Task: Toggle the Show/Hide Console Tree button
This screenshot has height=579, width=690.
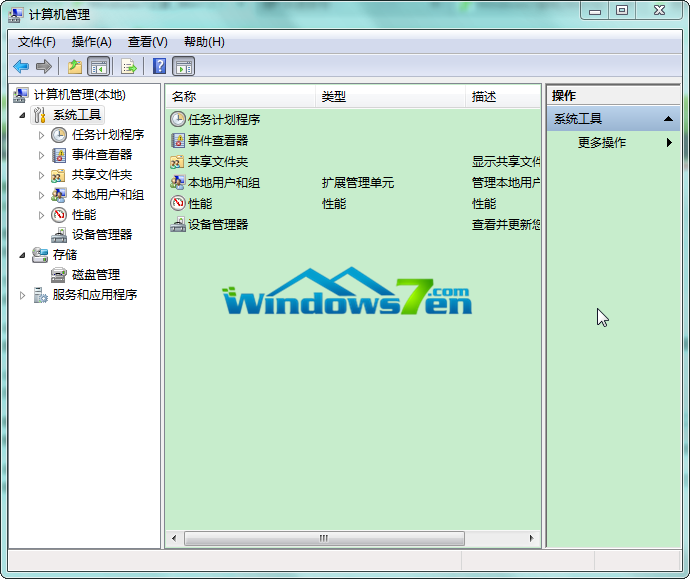Action: click(x=98, y=67)
